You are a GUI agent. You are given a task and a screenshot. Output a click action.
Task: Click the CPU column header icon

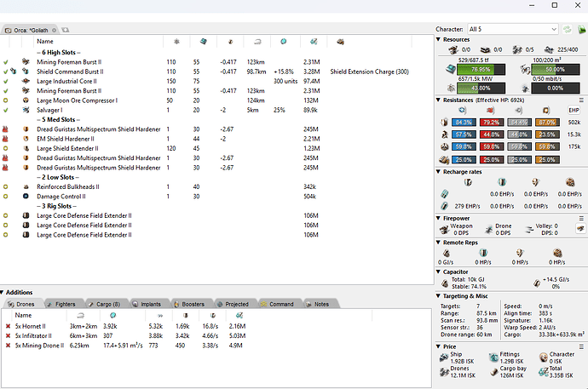pos(204,41)
